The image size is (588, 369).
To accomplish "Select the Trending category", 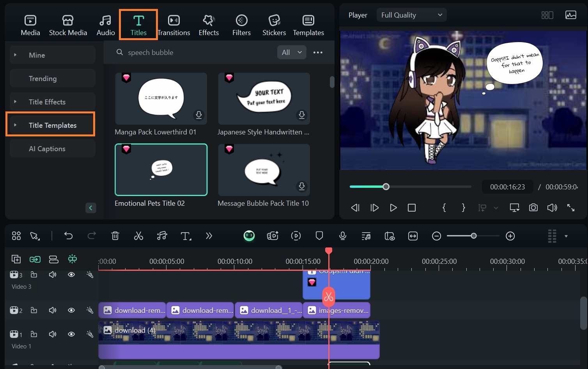I will click(x=53, y=78).
